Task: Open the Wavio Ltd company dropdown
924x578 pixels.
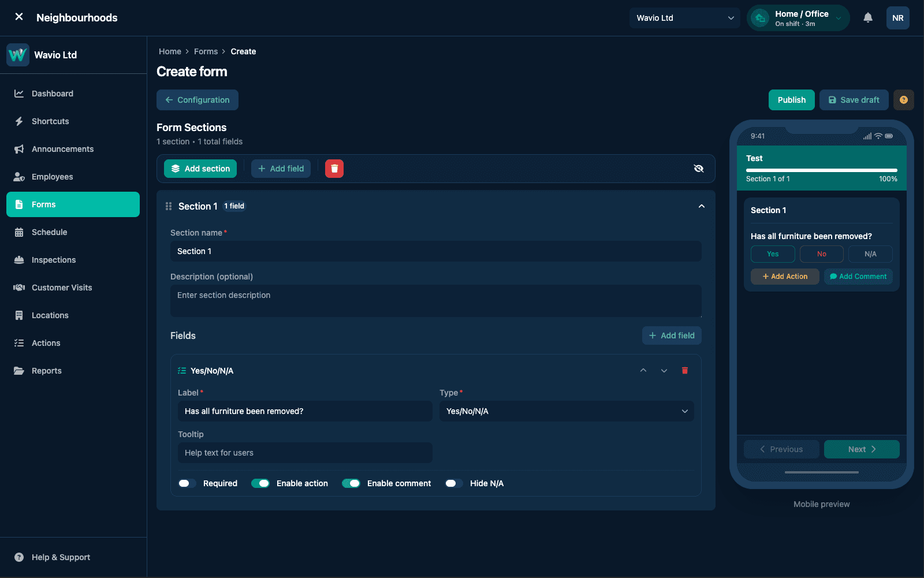Action: coord(684,18)
